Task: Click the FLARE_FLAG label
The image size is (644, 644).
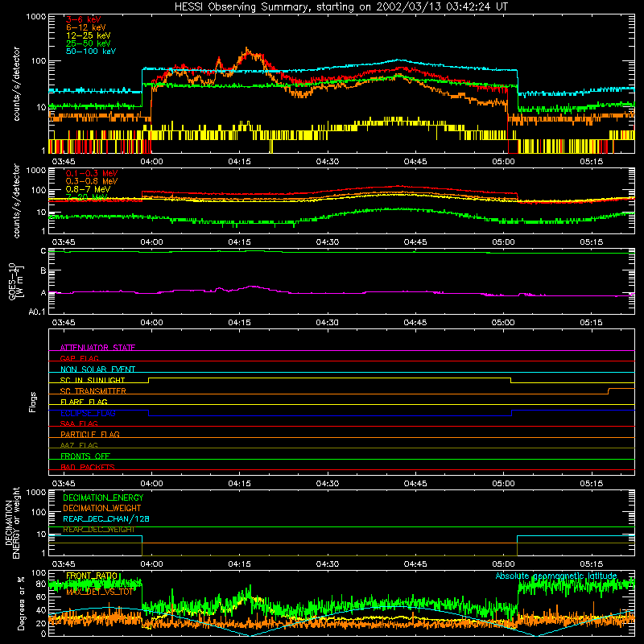Action: [84, 402]
